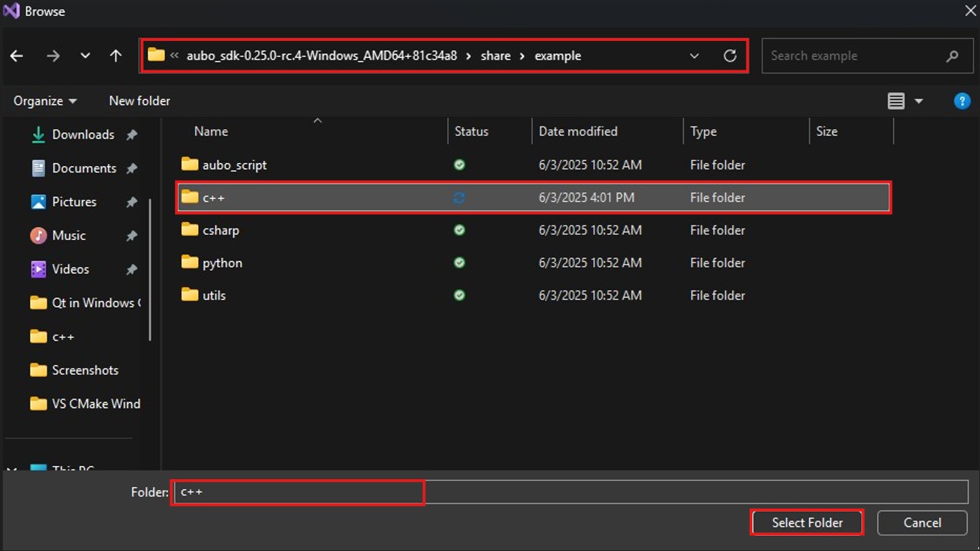
Task: Navigate up one folder level arrow
Action: [116, 56]
